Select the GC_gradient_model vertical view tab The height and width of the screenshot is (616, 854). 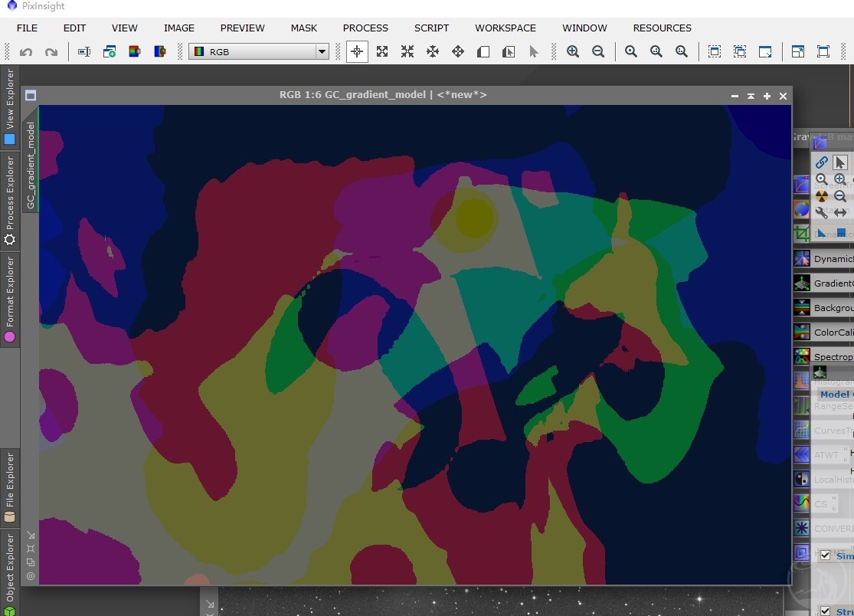pyautogui.click(x=31, y=165)
